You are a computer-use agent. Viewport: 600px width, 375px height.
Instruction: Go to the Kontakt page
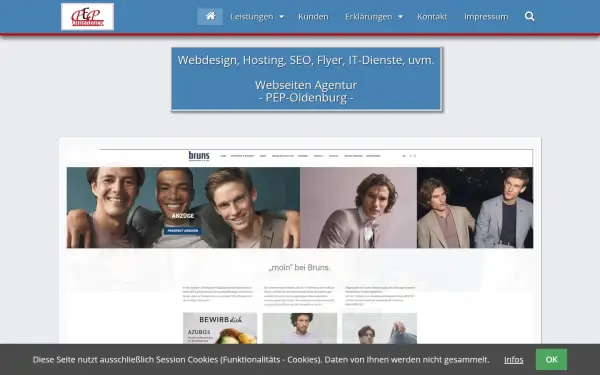click(432, 17)
